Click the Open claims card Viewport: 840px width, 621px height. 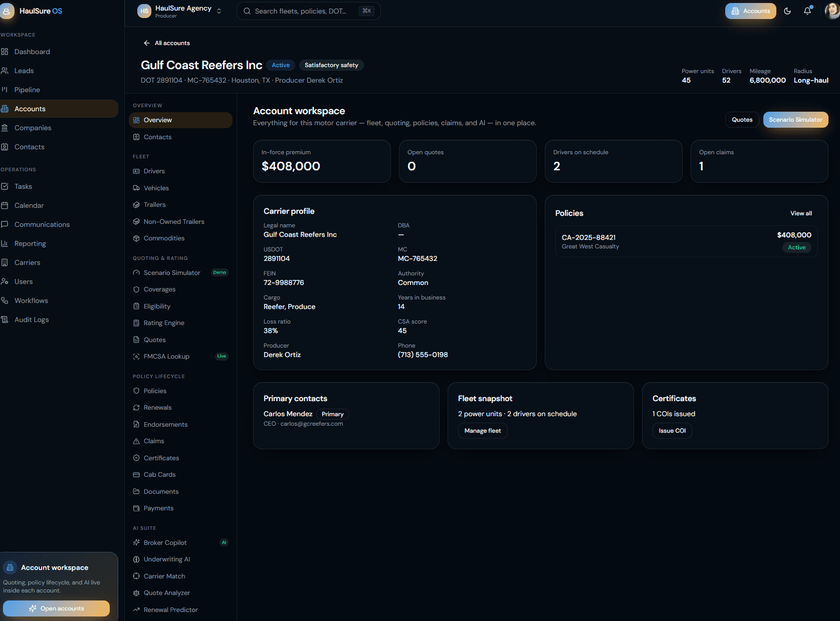coord(759,161)
